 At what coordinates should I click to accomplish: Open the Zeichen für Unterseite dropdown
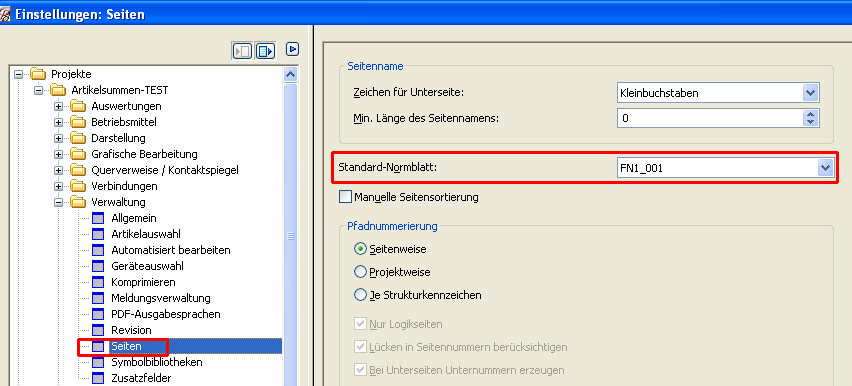coord(810,93)
